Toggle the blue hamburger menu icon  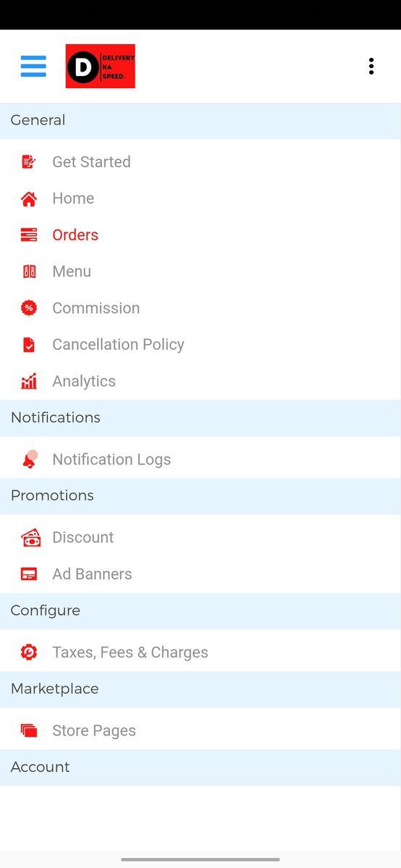(x=33, y=66)
